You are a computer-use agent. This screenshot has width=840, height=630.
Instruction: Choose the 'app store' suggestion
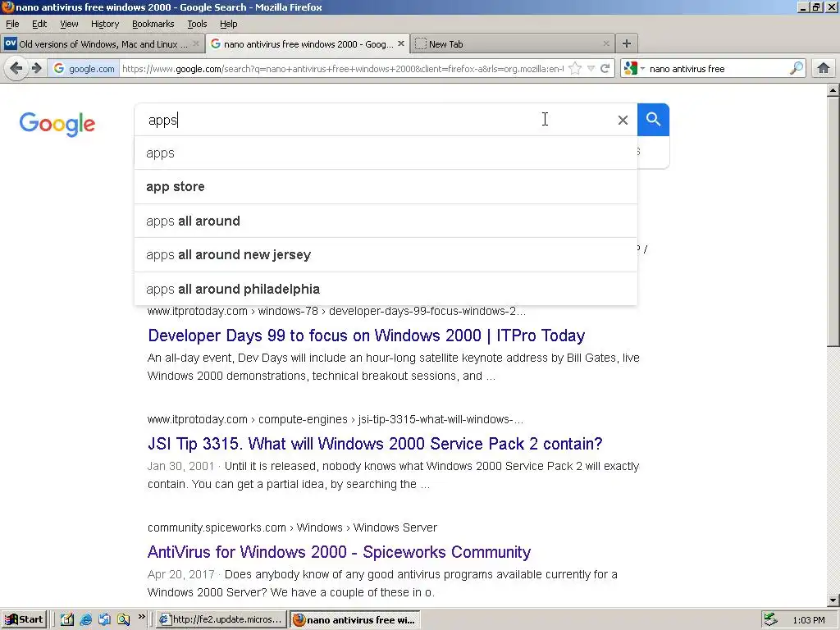coord(386,186)
